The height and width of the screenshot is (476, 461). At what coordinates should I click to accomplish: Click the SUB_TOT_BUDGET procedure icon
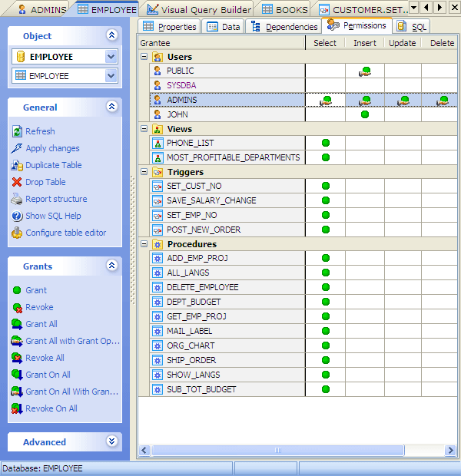coord(158,389)
